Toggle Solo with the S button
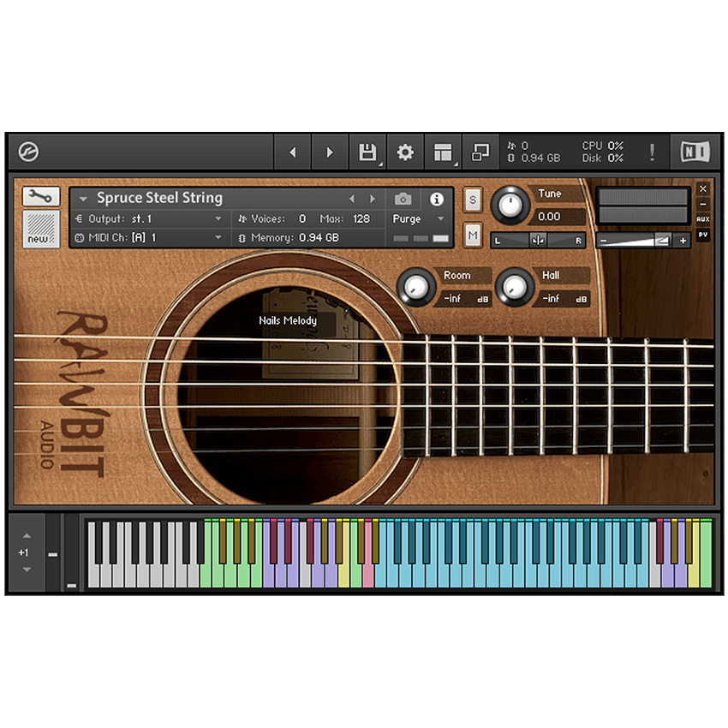Image resolution: width=728 pixels, height=728 pixels. 473,200
